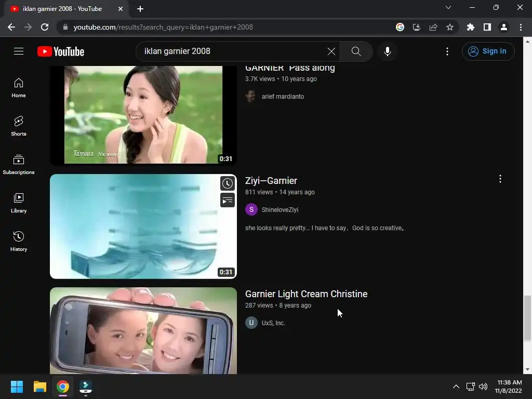Click the Google icon in address bar
The height and width of the screenshot is (399, 532).
[x=400, y=27]
